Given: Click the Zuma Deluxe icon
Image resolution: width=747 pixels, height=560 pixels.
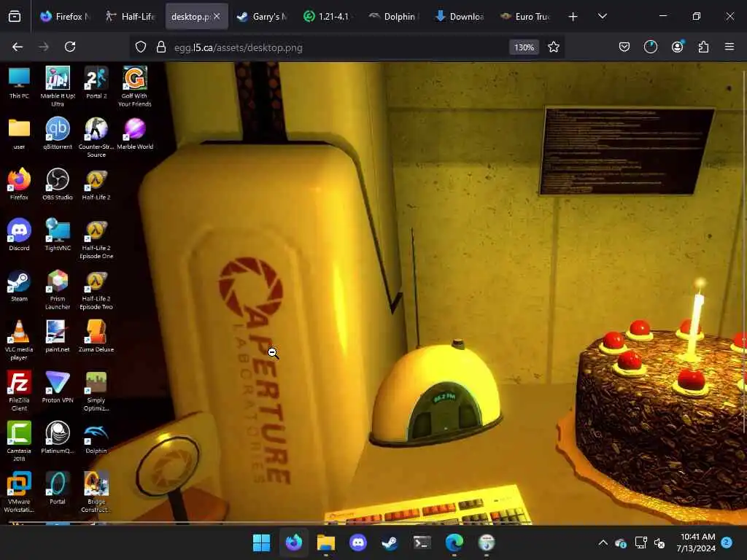Looking at the screenshot, I should [96, 337].
